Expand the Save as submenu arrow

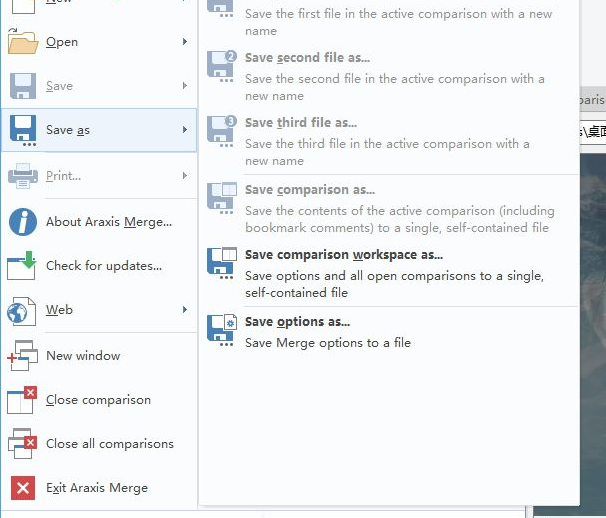coord(185,130)
